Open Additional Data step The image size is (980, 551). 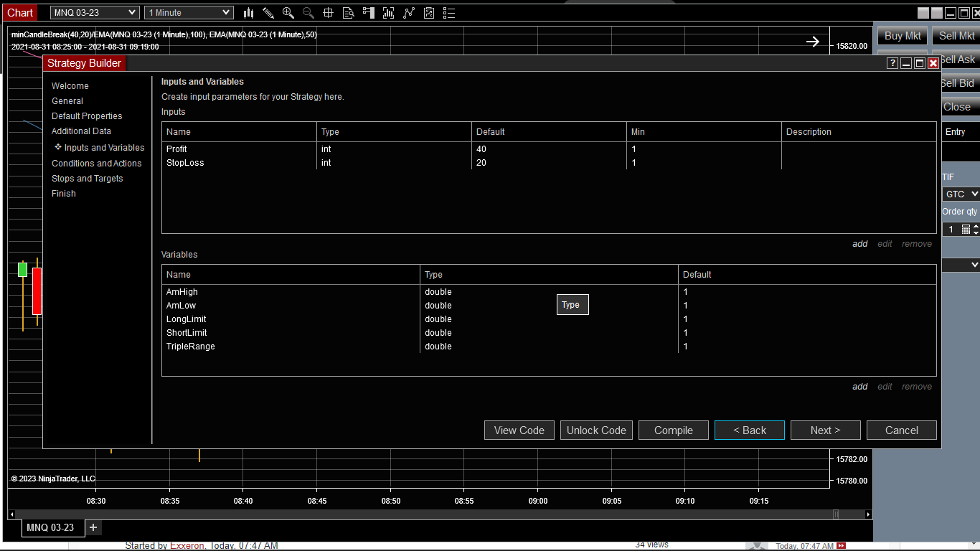81,131
